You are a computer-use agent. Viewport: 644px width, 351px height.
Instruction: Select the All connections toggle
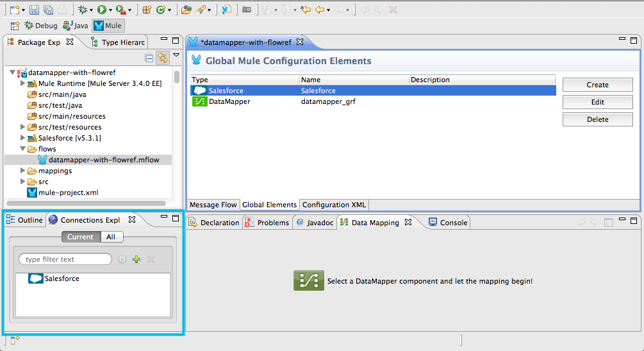click(111, 237)
